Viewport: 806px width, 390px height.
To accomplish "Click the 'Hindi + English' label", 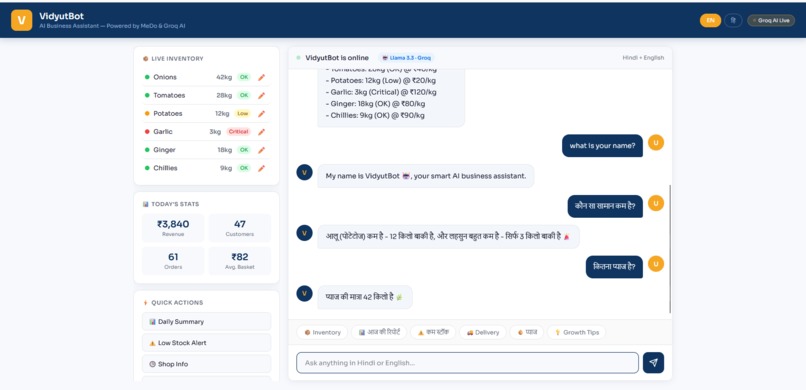I will point(643,58).
